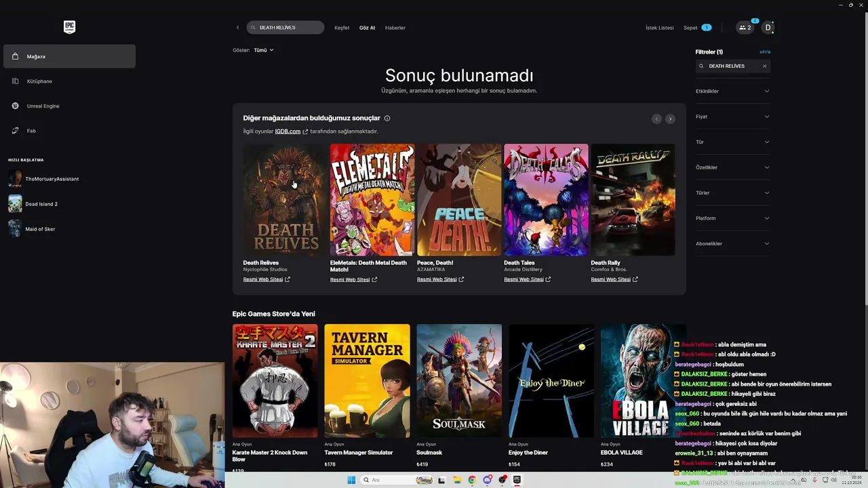Go back with the arrow next to search
868x488 pixels.
pyautogui.click(x=237, y=28)
